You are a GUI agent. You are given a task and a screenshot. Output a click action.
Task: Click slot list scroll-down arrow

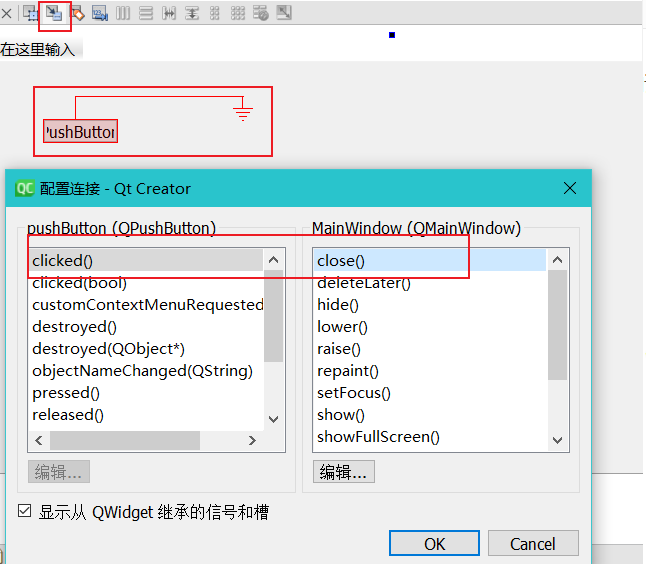[x=557, y=440]
